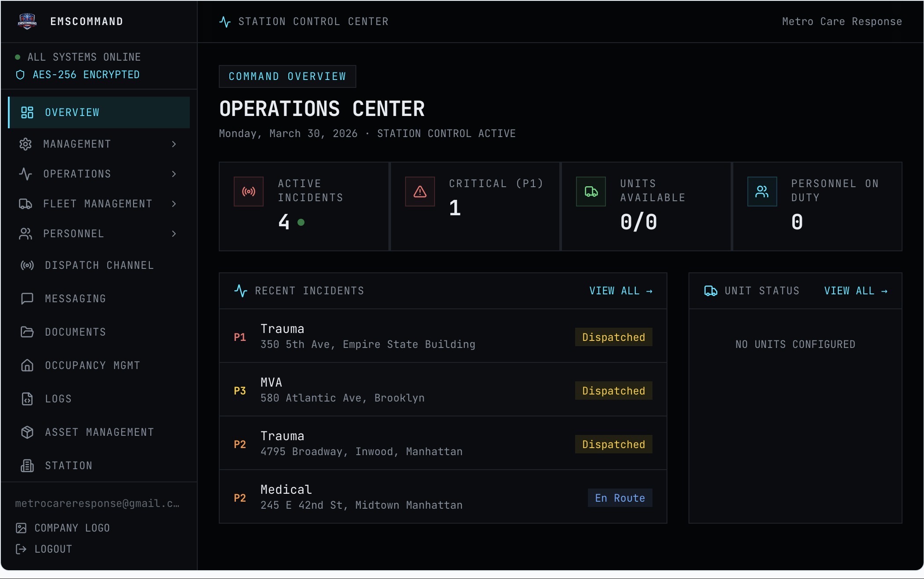Select the Overview tab in sidebar
This screenshot has height=579, width=924.
(x=72, y=112)
